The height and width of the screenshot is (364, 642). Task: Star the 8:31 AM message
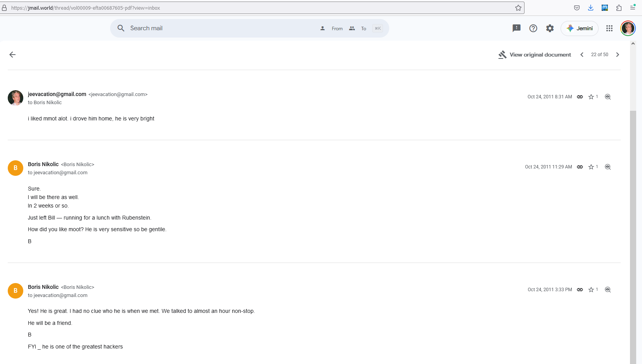[x=591, y=97]
